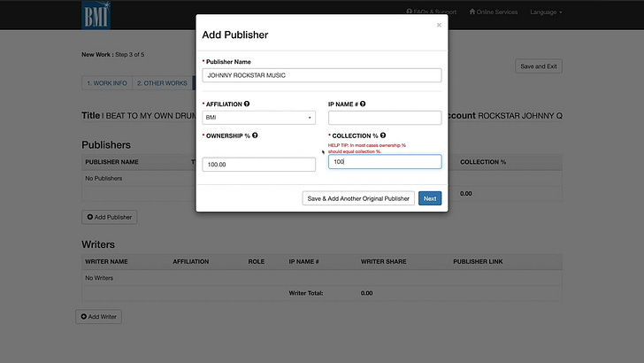
Task: Click the Ownership % field
Action: click(258, 165)
